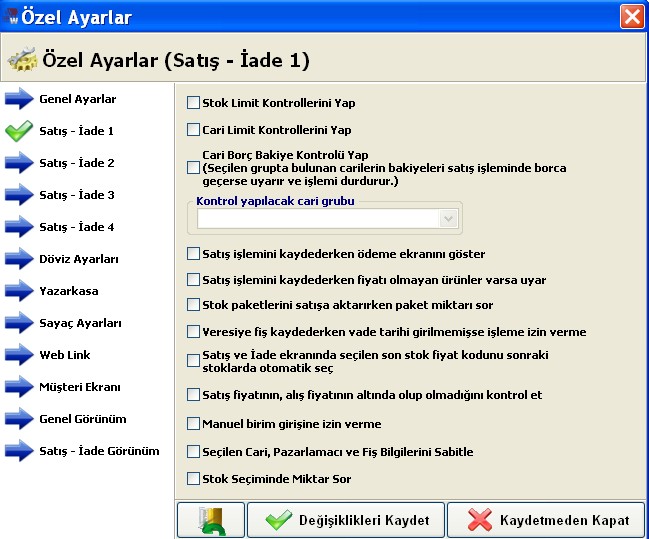Toggle son stok fiyat kodunu otomatik seç
649x539 pixels.
(x=193, y=361)
